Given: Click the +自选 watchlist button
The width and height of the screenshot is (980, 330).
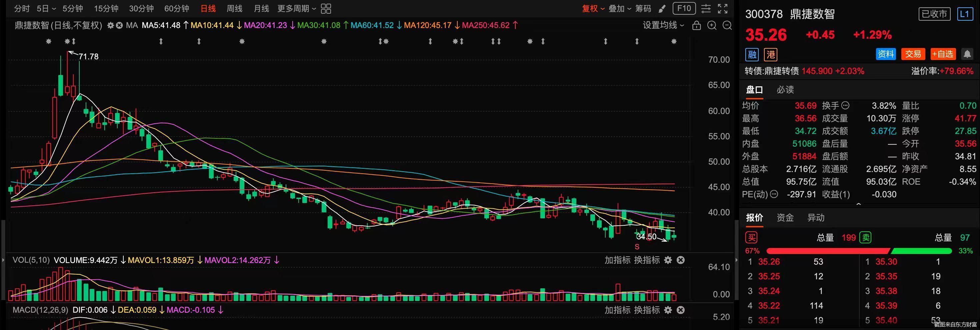Looking at the screenshot, I should [x=943, y=54].
